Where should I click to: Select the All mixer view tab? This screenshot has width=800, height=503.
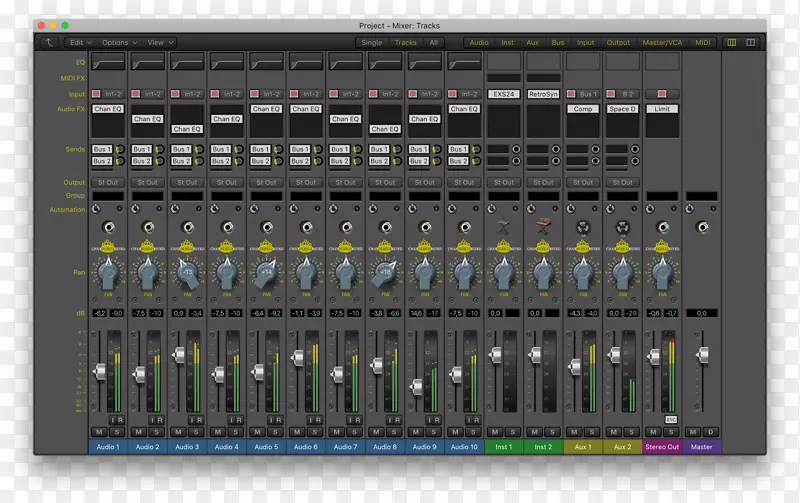(x=433, y=43)
